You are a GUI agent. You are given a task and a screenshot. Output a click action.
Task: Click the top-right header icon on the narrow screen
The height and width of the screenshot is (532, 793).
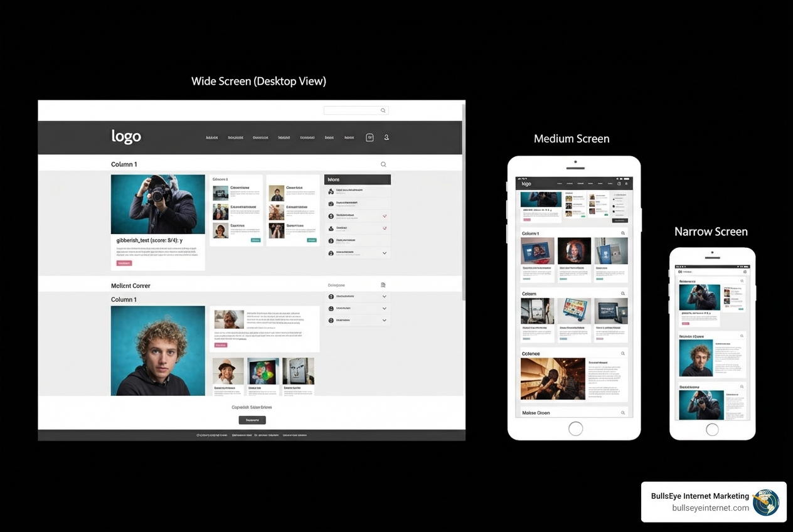click(745, 272)
